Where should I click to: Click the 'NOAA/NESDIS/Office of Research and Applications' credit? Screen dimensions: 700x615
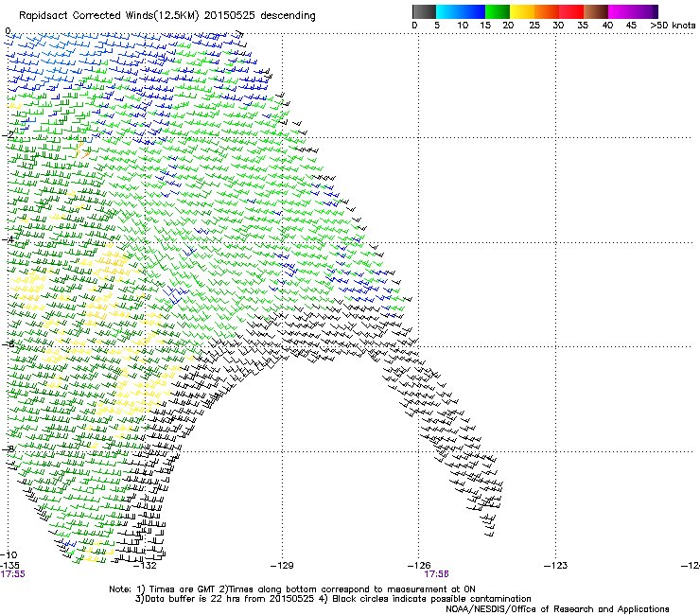click(557, 609)
